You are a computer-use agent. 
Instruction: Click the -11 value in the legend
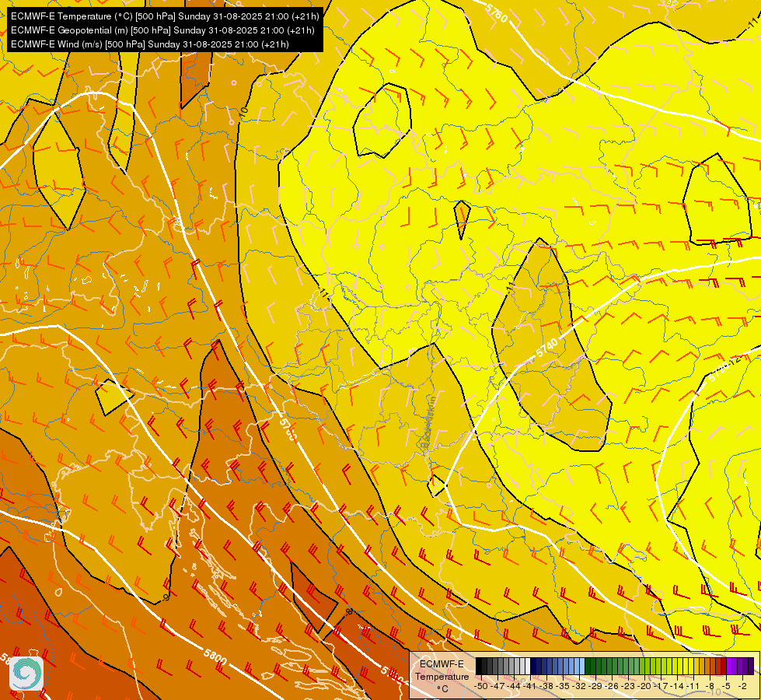pos(693,686)
